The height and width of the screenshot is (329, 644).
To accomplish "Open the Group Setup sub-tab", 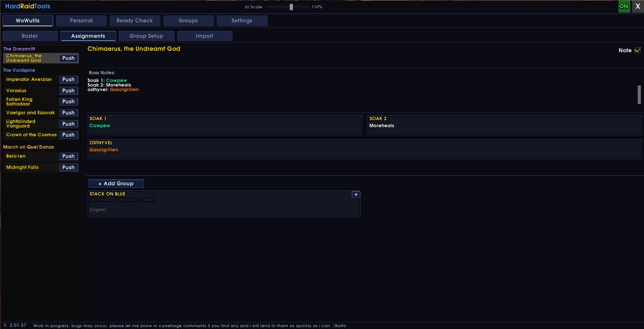I will click(146, 36).
